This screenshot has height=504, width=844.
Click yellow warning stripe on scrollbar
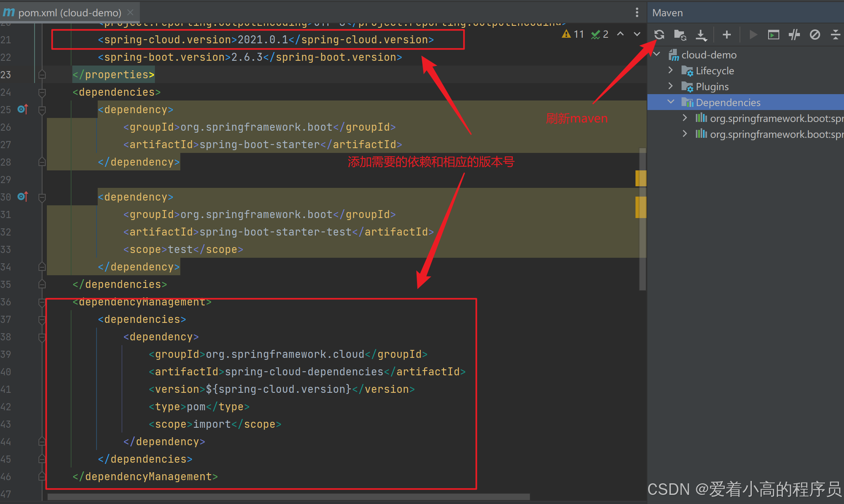click(640, 178)
